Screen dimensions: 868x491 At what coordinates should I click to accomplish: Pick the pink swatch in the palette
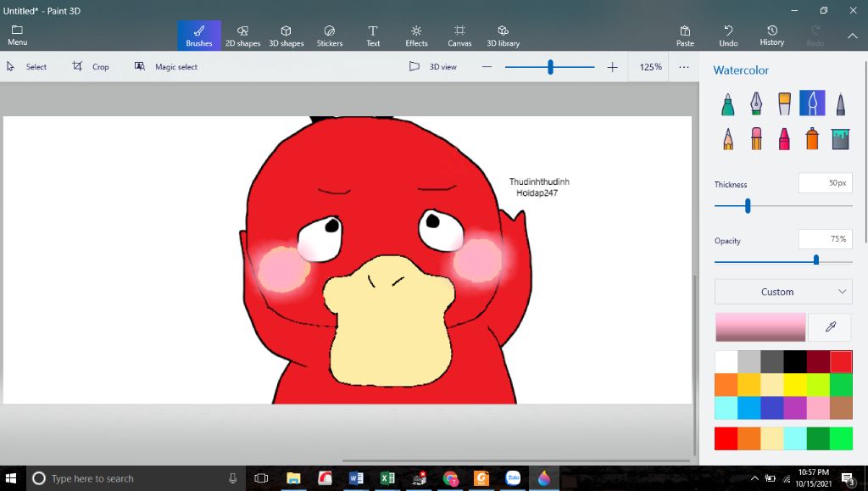(x=818, y=408)
